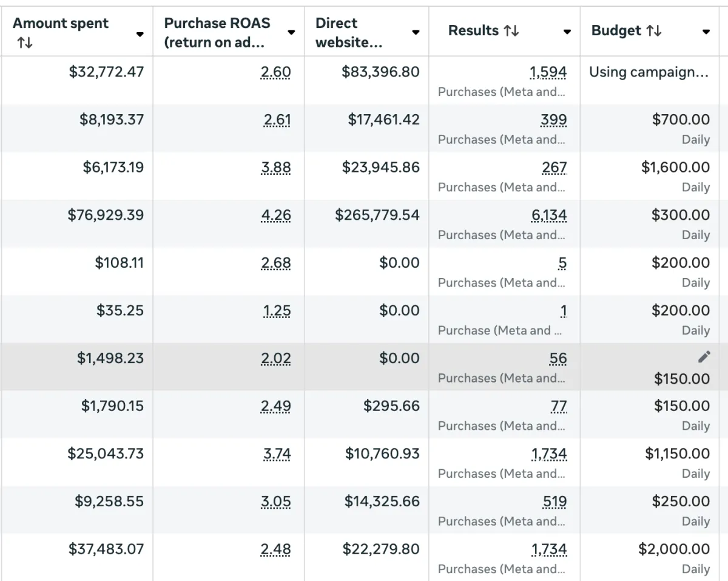The height and width of the screenshot is (581, 728).
Task: Click the 6,134 results link
Action: (x=549, y=215)
